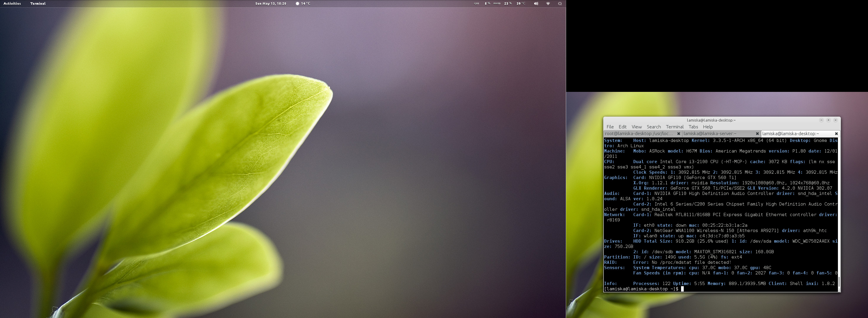Click the 'American Megatrends' BIOS text

pyautogui.click(x=741, y=151)
